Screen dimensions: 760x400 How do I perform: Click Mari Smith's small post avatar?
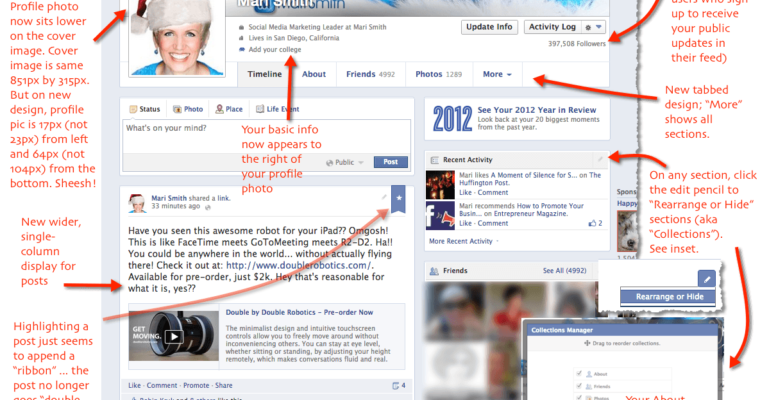(x=137, y=203)
